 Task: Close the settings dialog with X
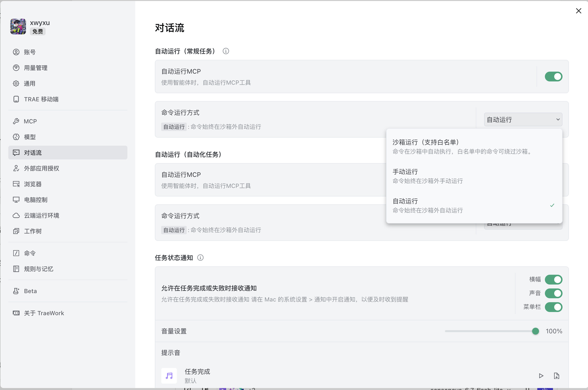[578, 11]
